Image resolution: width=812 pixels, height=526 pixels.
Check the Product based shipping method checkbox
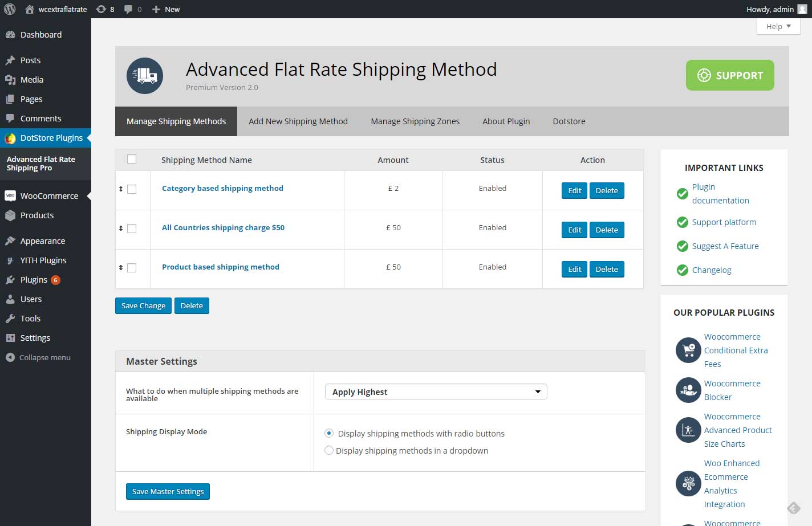click(132, 268)
